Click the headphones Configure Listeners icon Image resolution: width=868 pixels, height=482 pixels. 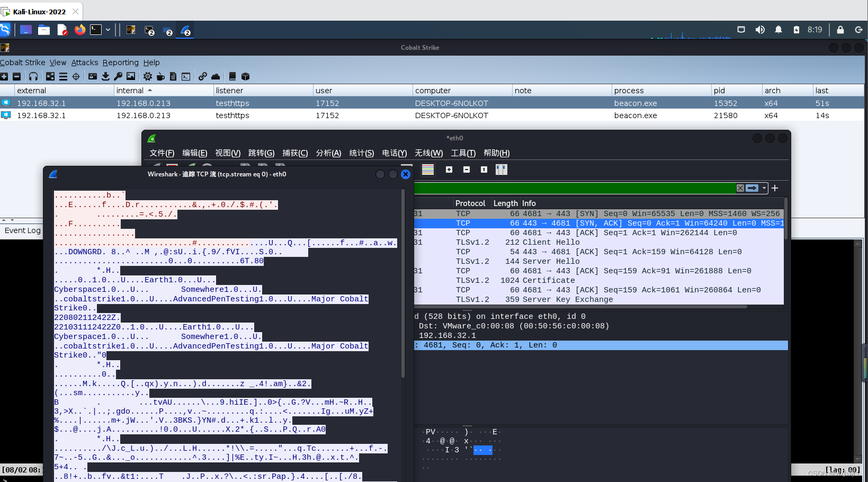pyautogui.click(x=33, y=76)
